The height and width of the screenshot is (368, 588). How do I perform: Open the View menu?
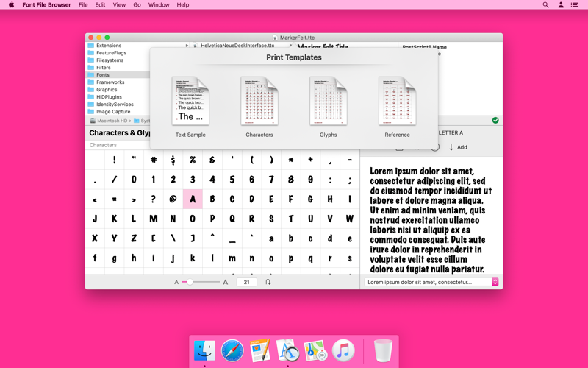(x=119, y=5)
